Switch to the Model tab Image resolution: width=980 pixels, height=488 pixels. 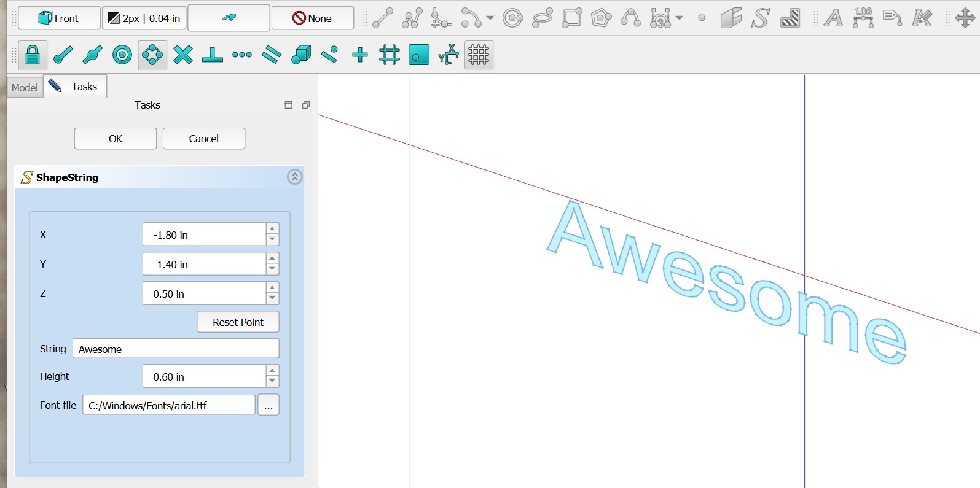click(25, 88)
